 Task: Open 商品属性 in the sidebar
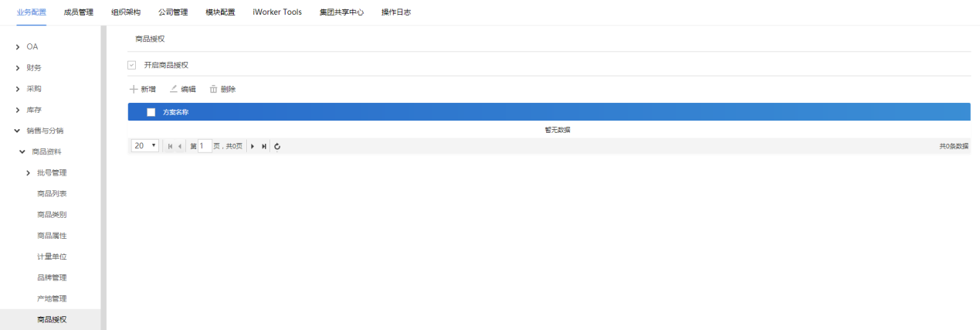point(52,235)
